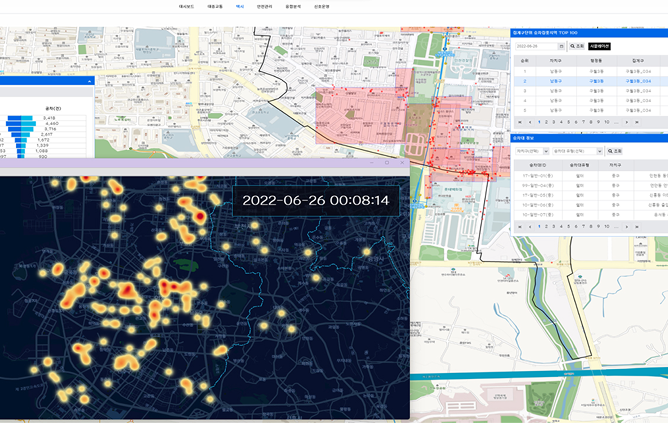Click the stand ID column header in the taxi stand table
The image size is (668, 423).
(538, 165)
